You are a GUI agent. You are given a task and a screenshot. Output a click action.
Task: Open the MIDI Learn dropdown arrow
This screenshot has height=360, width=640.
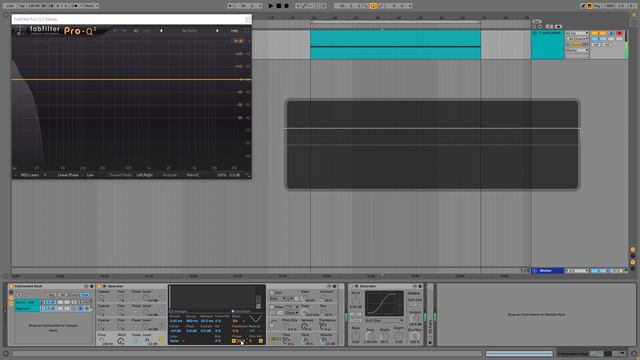(45, 175)
